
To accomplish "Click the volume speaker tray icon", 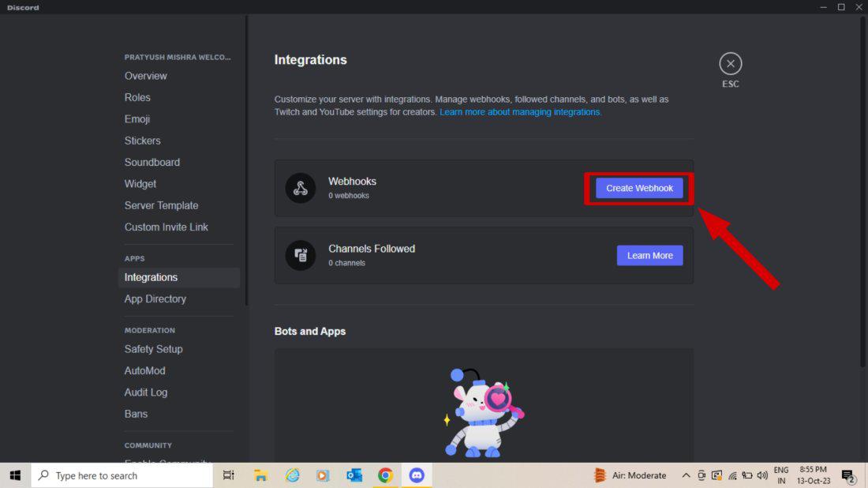I will tap(762, 475).
